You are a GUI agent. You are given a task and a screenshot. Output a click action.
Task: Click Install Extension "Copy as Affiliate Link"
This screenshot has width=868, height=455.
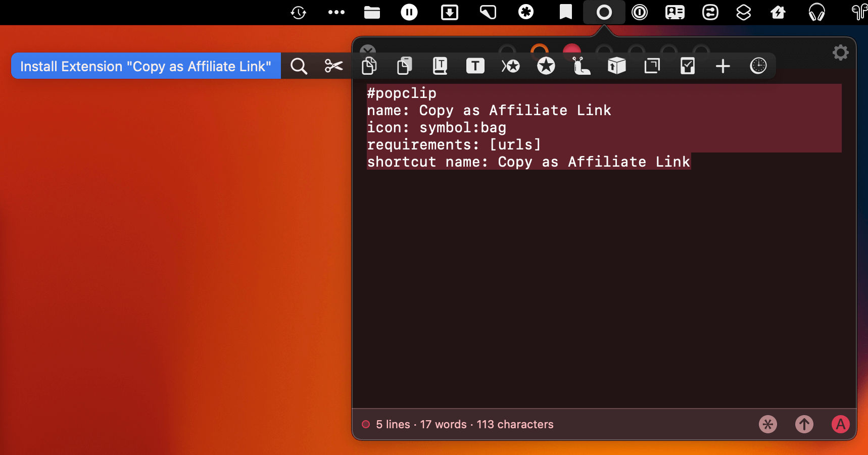pos(146,66)
